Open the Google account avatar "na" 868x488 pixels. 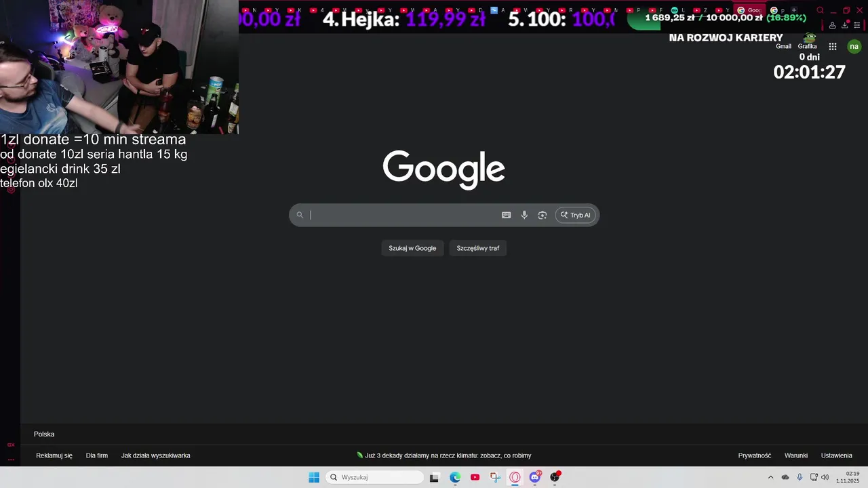click(854, 46)
